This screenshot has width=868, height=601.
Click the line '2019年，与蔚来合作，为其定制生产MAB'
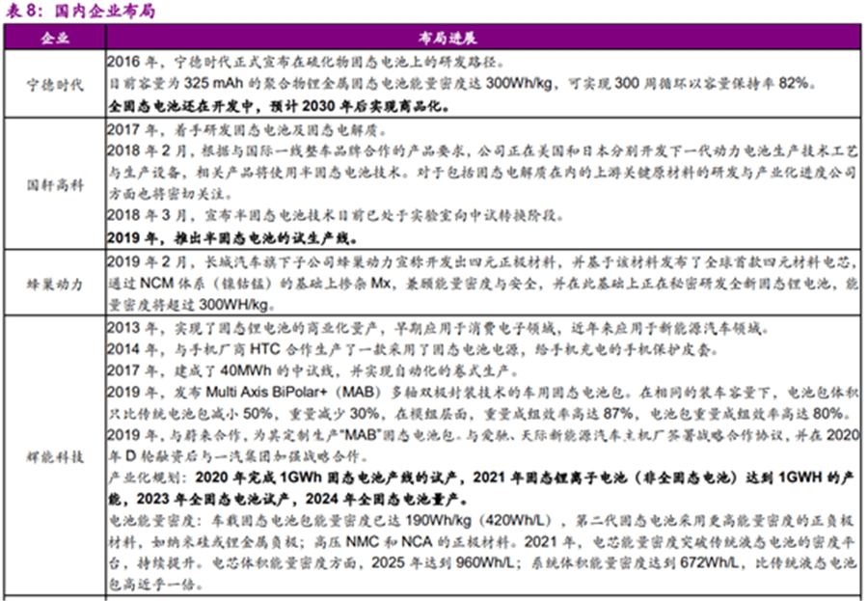point(483,435)
